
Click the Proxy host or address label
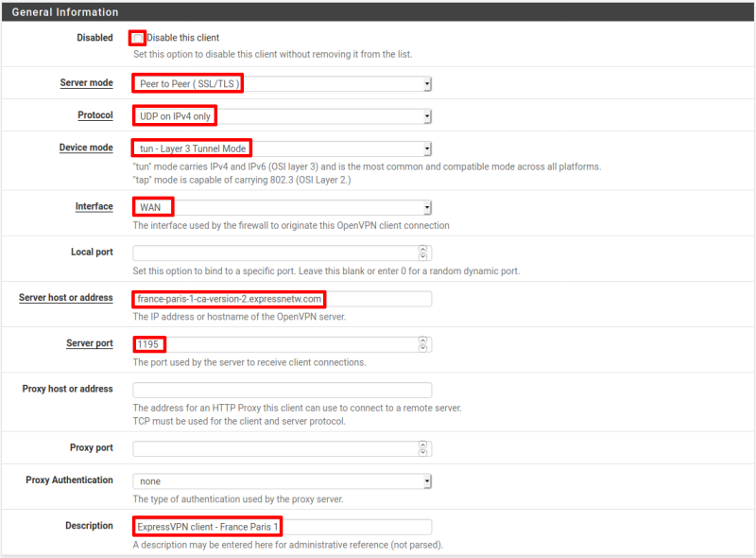(67, 389)
